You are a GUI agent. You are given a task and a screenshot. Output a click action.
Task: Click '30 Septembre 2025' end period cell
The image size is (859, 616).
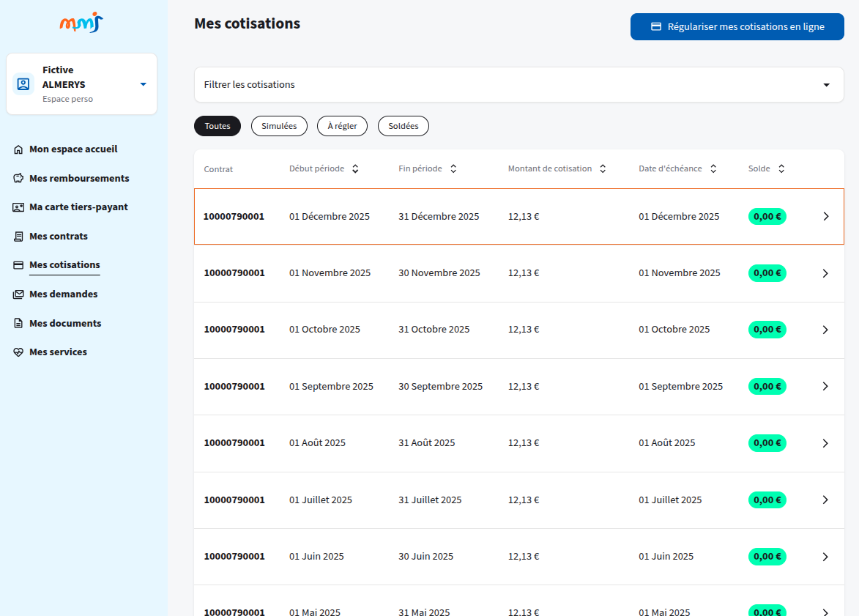[440, 386]
